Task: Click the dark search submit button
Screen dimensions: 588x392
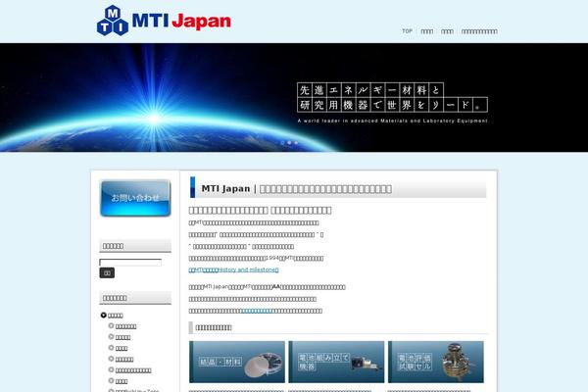Action: pyautogui.click(x=107, y=272)
